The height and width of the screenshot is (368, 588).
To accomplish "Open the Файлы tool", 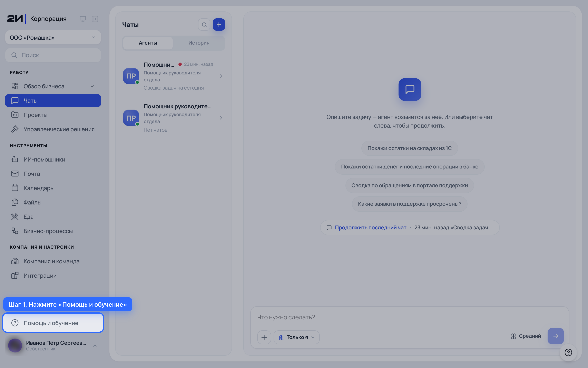I will [x=53, y=202].
